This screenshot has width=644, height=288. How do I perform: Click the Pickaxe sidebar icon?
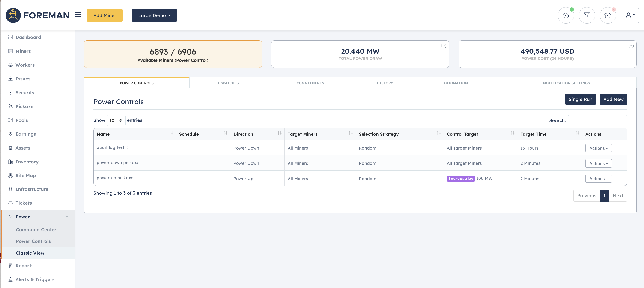click(11, 106)
